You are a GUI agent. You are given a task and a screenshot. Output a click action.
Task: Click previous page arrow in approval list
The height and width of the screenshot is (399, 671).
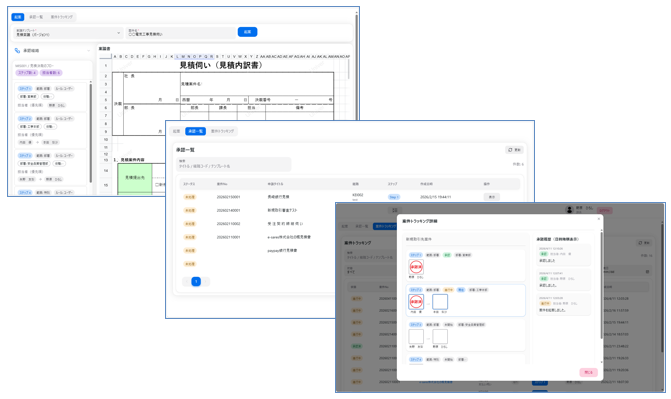point(186,281)
